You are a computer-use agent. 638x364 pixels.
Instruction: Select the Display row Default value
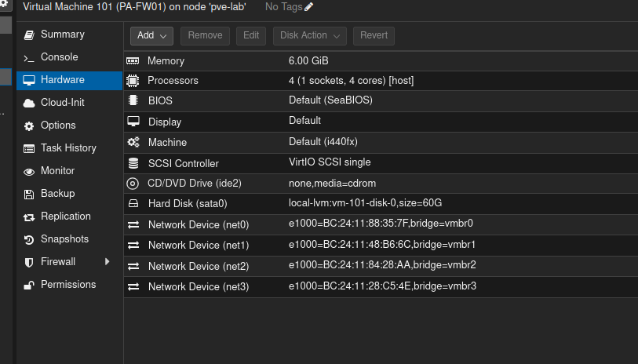coord(304,121)
